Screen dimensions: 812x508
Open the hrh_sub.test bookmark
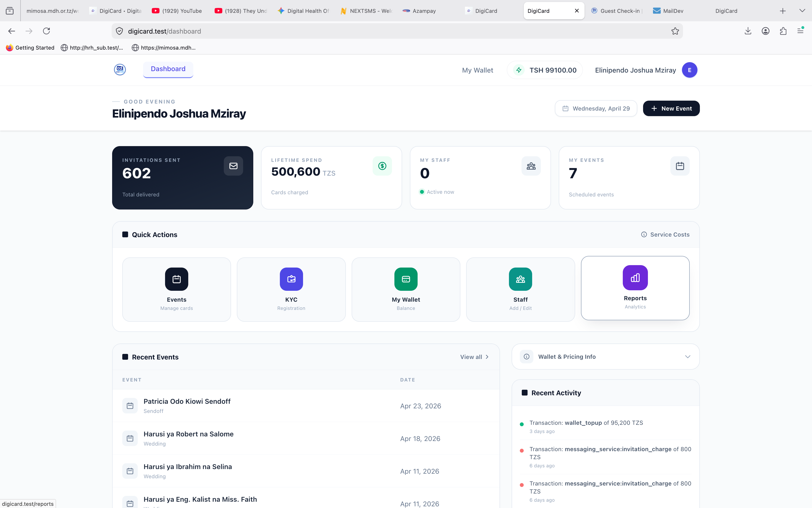pos(92,48)
